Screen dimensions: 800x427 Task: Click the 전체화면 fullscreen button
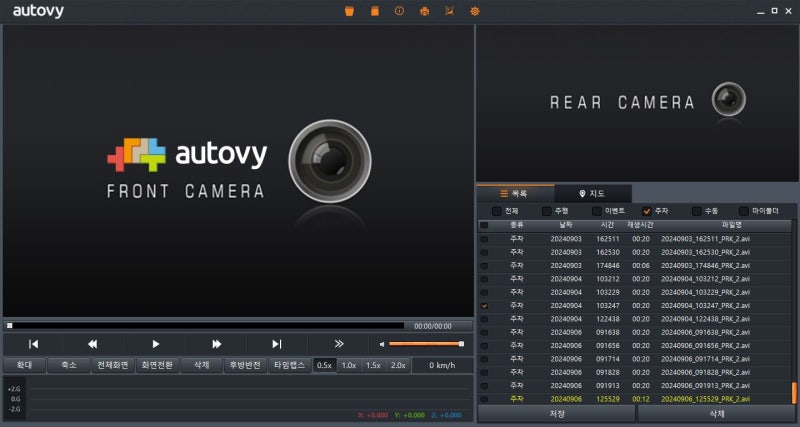point(113,365)
